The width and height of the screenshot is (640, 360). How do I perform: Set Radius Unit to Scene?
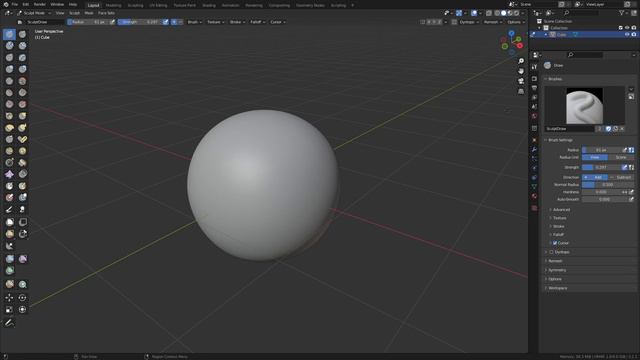(x=621, y=157)
